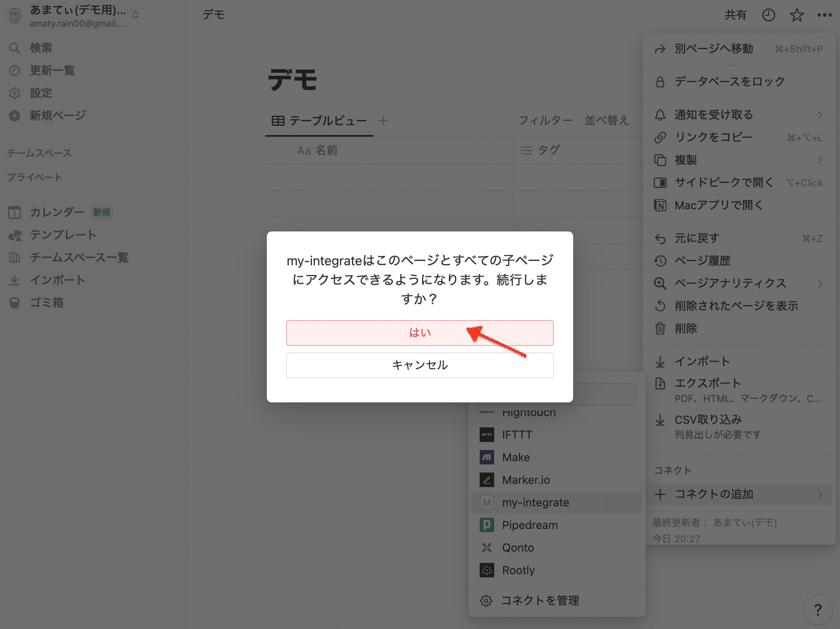Image resolution: width=840 pixels, height=629 pixels.
Task: Expand コネクトの追加 submenu chevron
Action: tap(820, 494)
